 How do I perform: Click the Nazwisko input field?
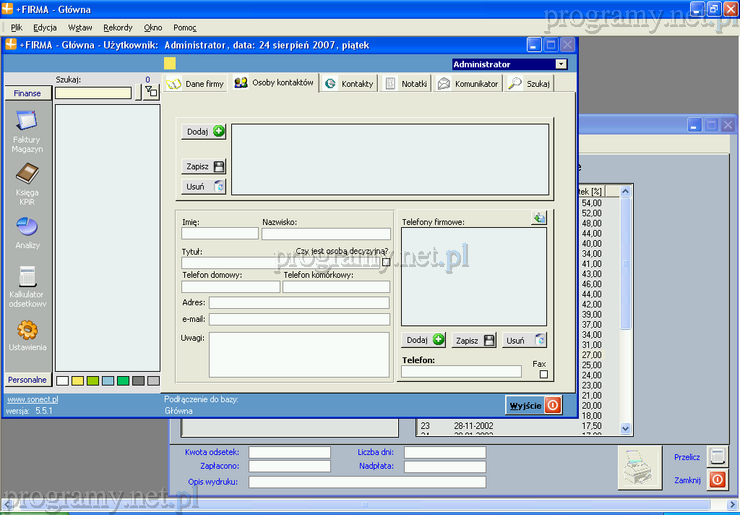pyautogui.click(x=325, y=234)
